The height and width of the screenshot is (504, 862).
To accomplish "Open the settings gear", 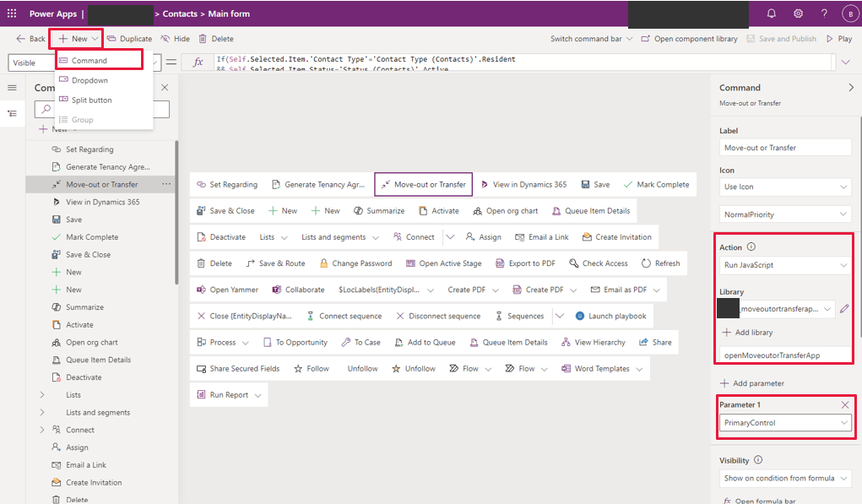I will 798,14.
